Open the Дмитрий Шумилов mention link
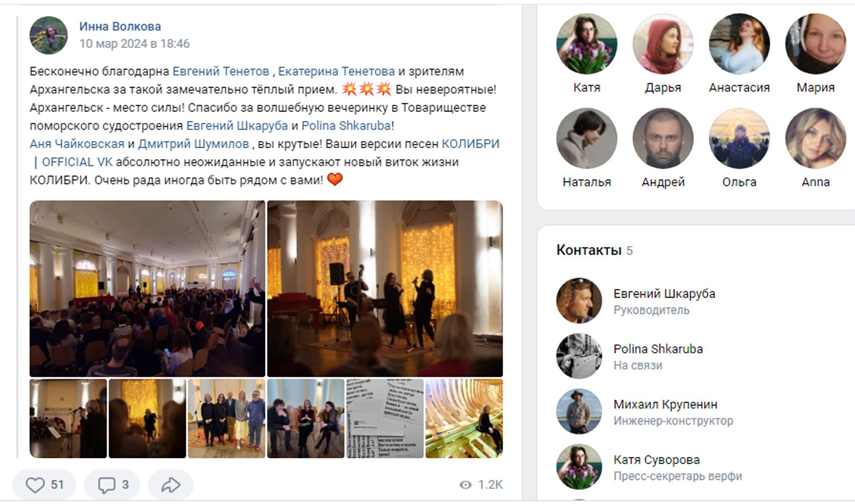 [193, 144]
